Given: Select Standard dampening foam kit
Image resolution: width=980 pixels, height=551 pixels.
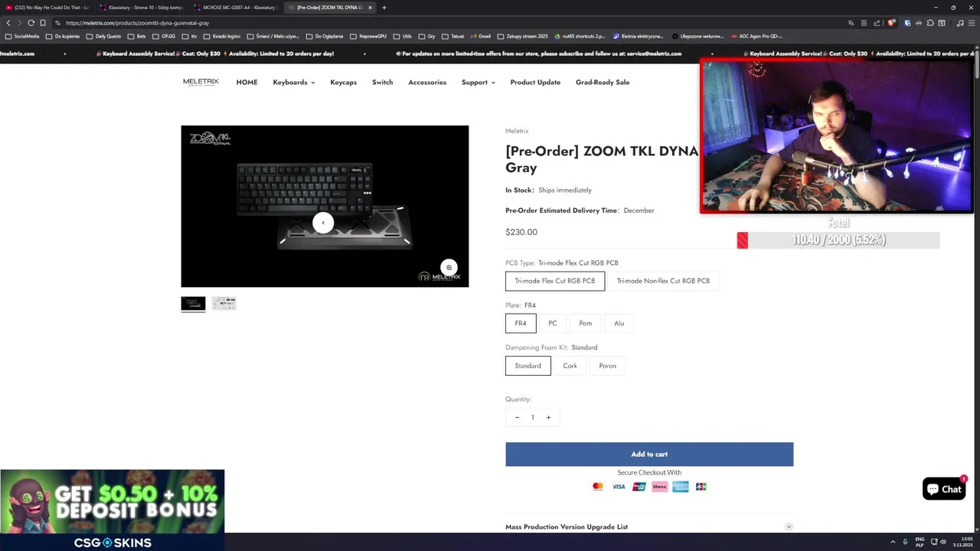Looking at the screenshot, I should [528, 366].
